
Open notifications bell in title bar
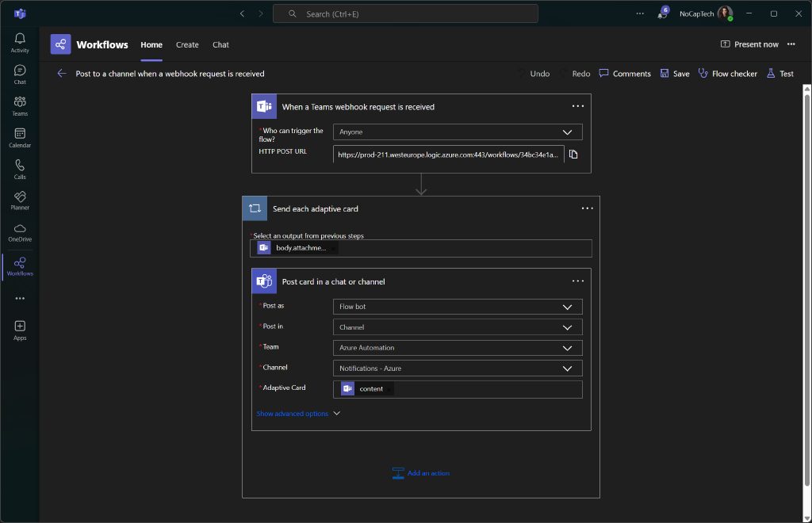tap(662, 13)
